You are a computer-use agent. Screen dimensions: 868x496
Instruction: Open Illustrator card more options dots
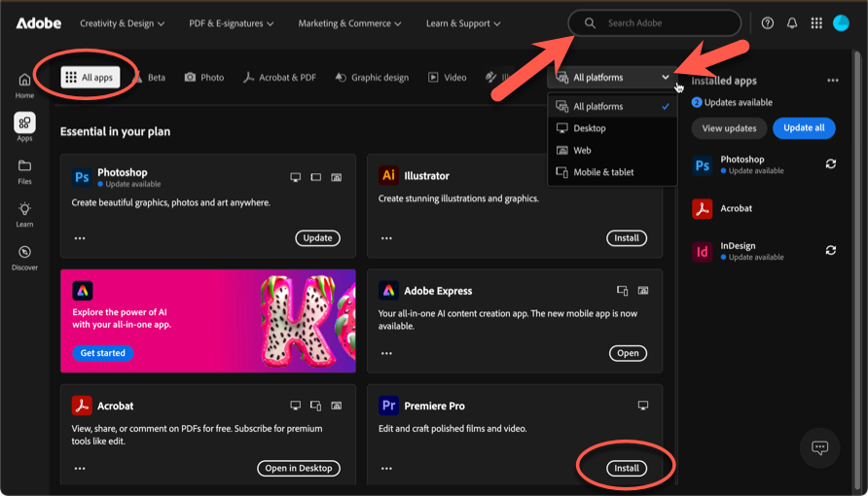click(386, 238)
